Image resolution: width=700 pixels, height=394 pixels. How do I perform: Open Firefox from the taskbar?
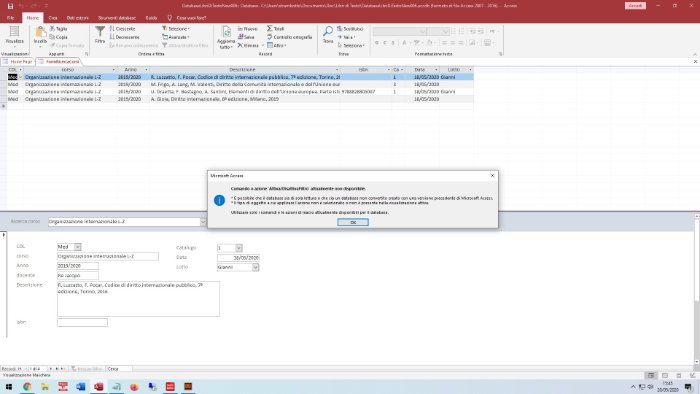point(134,386)
